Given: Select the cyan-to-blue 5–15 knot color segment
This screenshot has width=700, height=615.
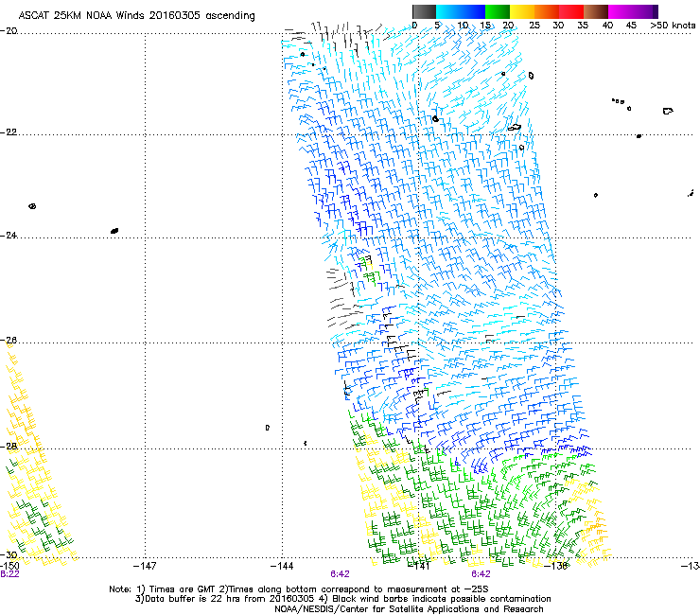Looking at the screenshot, I should click(461, 11).
